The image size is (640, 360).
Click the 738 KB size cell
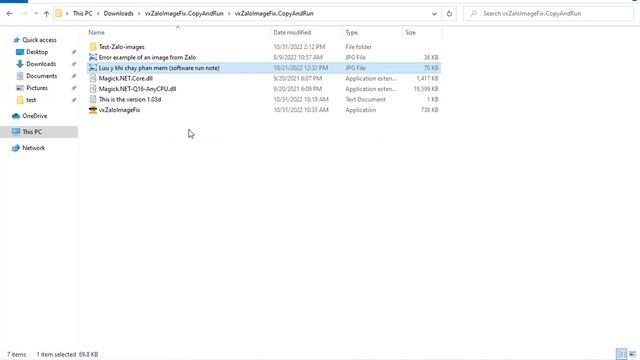(x=430, y=110)
